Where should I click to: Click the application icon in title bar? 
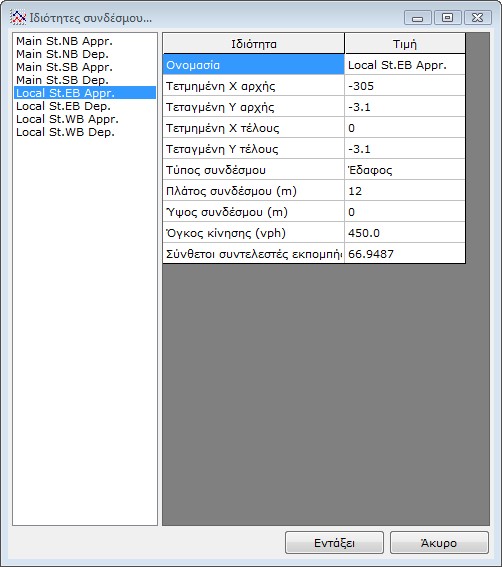(18, 17)
